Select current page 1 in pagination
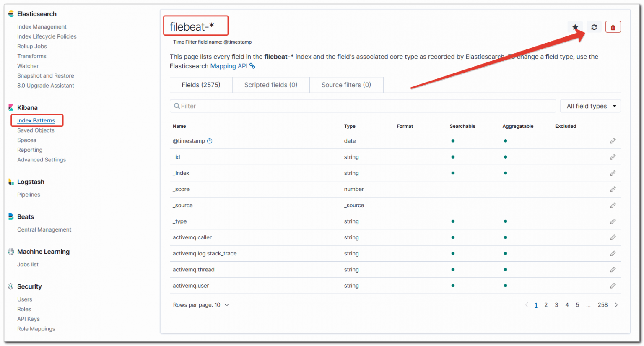The width and height of the screenshot is (644, 346). tap(536, 305)
